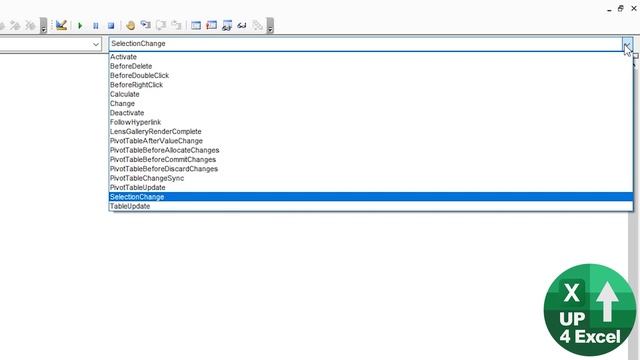Select PivotTableBeforeAllocateChanges event
The image size is (640, 360).
371,150
